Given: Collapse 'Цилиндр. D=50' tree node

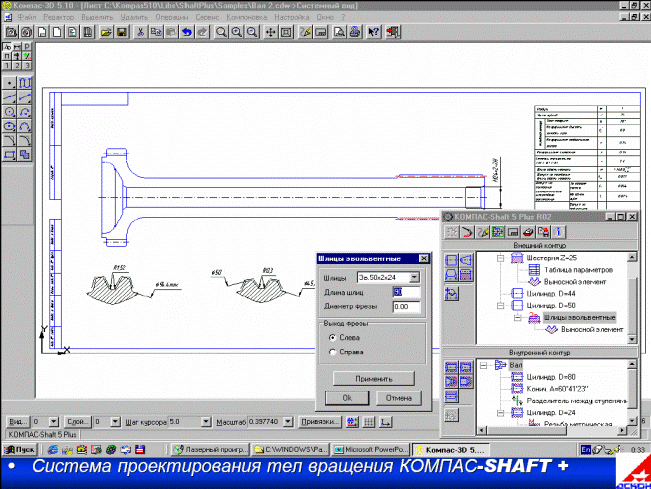Looking at the screenshot, I should (501, 306).
